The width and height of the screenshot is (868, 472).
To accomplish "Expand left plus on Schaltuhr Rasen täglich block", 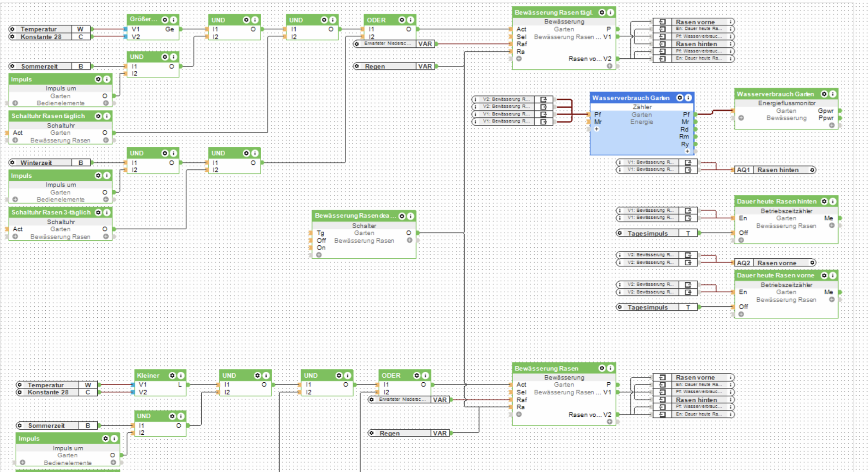I will (15, 140).
